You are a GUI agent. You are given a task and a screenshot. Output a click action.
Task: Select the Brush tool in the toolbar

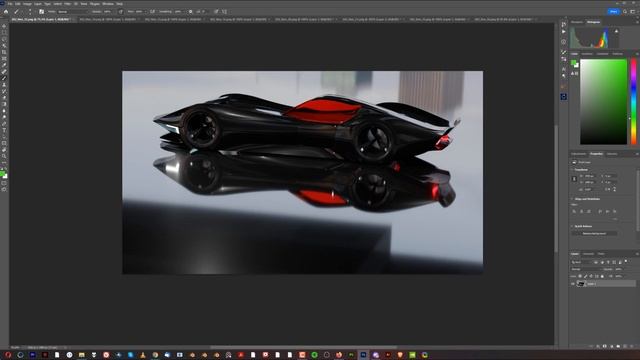pos(4,78)
